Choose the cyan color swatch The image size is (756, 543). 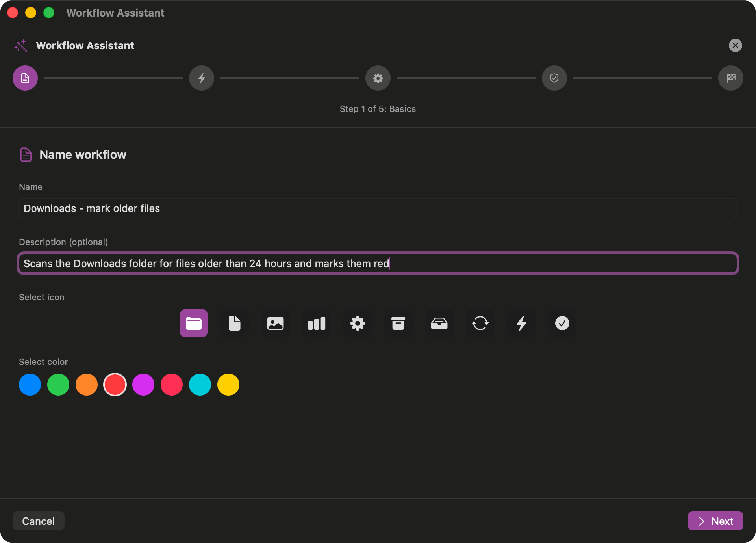[200, 385]
